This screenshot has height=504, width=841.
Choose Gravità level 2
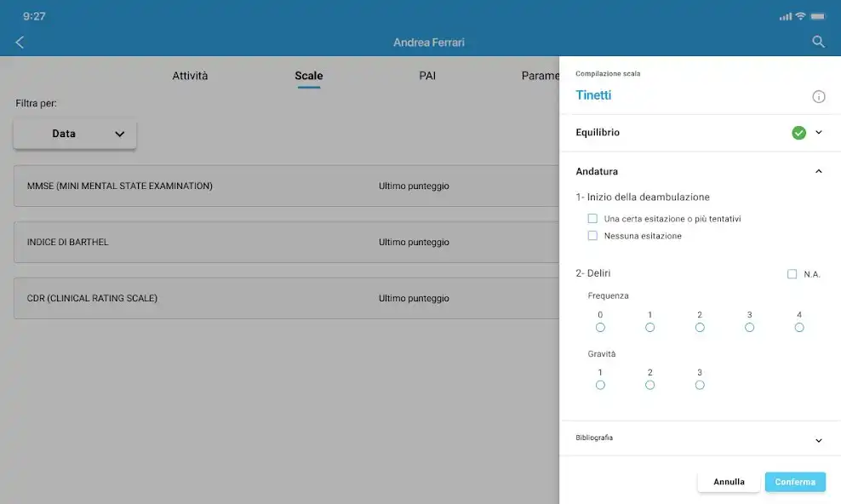[649, 385]
